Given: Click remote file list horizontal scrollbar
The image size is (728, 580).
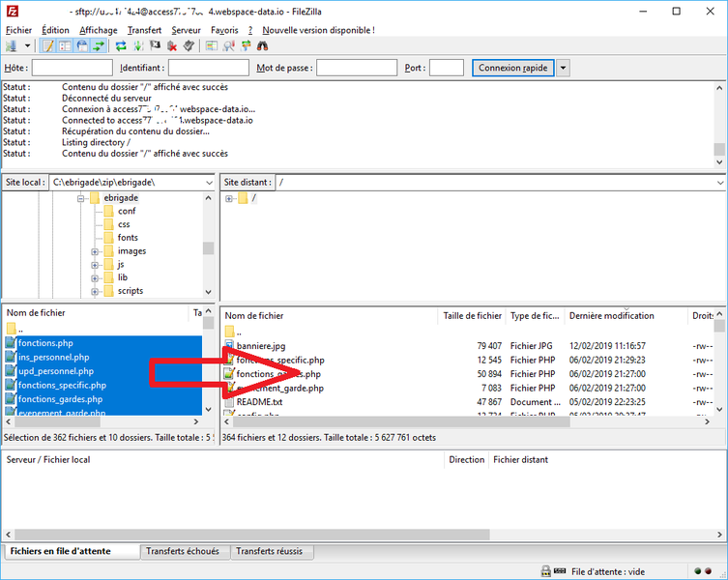Looking at the screenshot, I should click(401, 421).
